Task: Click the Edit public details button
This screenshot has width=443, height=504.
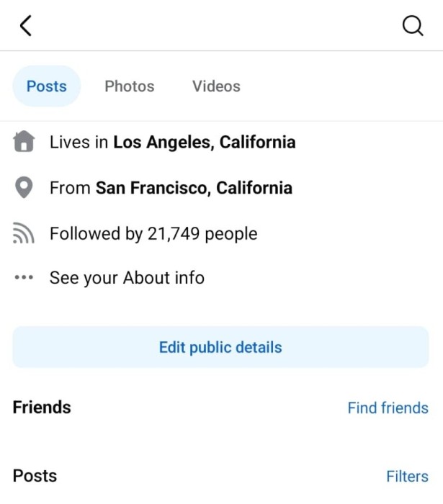Action: tap(220, 347)
